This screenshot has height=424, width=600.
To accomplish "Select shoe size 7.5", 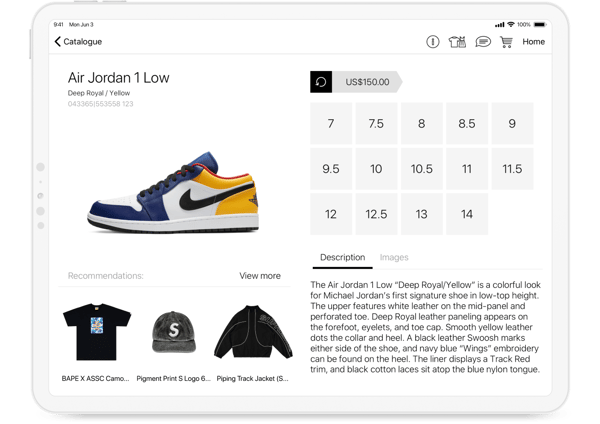I will [x=376, y=124].
